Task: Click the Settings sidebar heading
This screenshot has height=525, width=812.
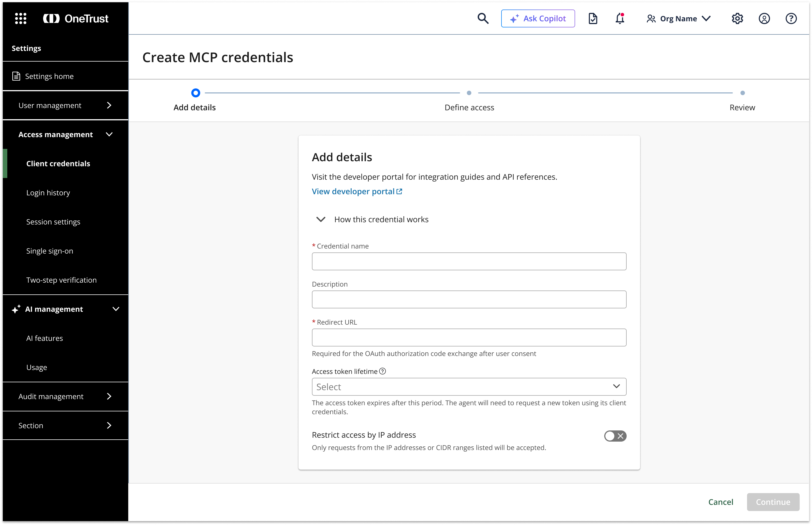Action: click(26, 48)
